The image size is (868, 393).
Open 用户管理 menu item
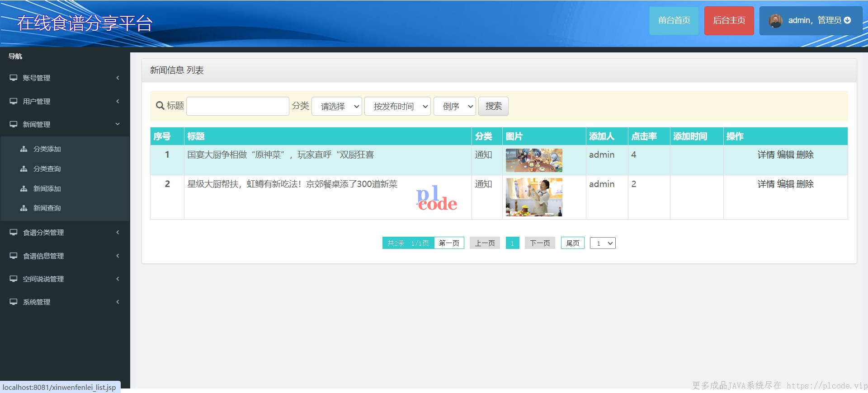(65, 101)
